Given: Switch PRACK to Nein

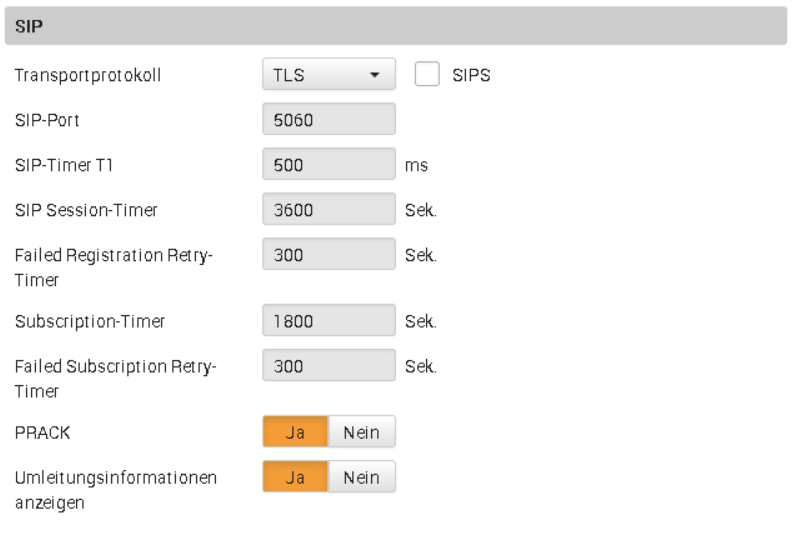Looking at the screenshot, I should 361,432.
